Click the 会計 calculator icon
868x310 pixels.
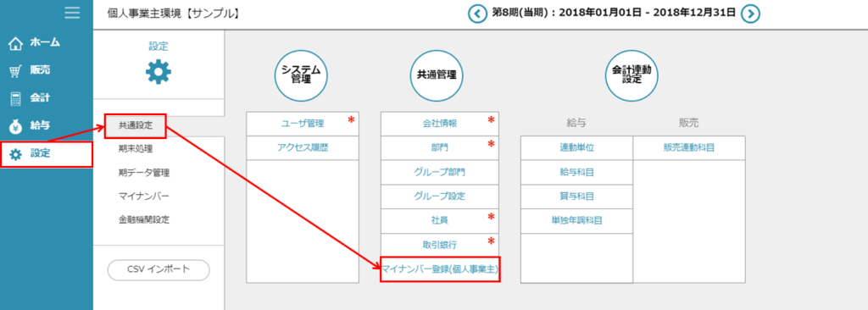click(x=16, y=98)
